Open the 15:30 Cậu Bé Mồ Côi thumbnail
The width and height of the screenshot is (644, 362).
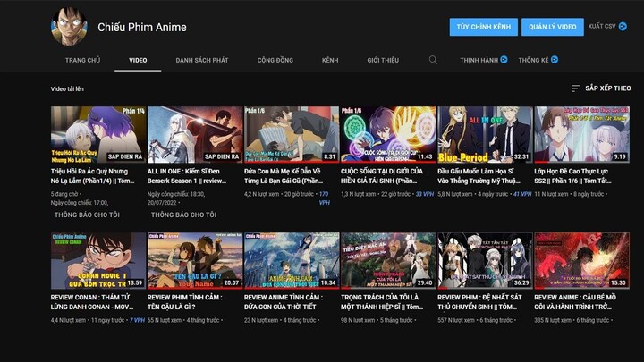pyautogui.click(x=582, y=261)
